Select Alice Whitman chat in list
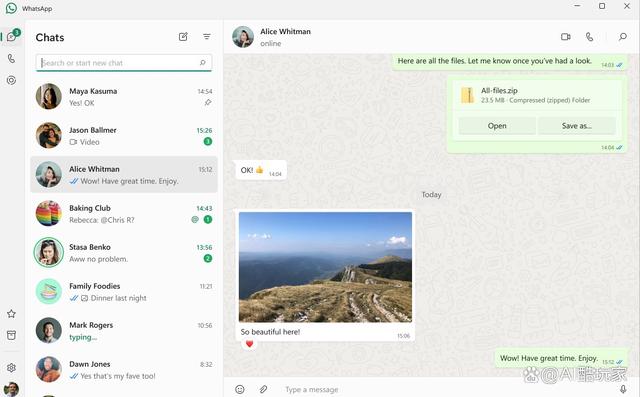This screenshot has width=640, height=397. tap(124, 175)
